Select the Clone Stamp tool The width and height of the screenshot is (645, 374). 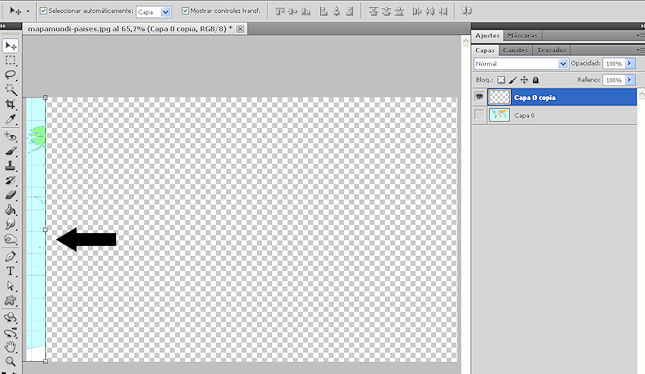[x=10, y=166]
